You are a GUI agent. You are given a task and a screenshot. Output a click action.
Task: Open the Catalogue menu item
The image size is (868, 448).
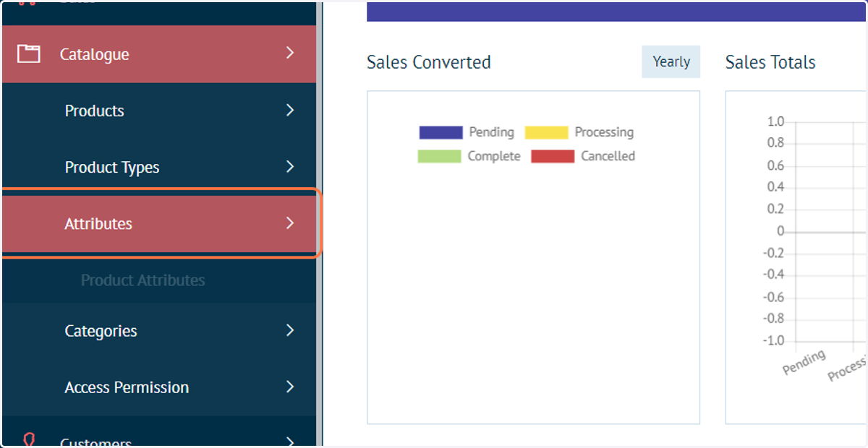[159, 54]
